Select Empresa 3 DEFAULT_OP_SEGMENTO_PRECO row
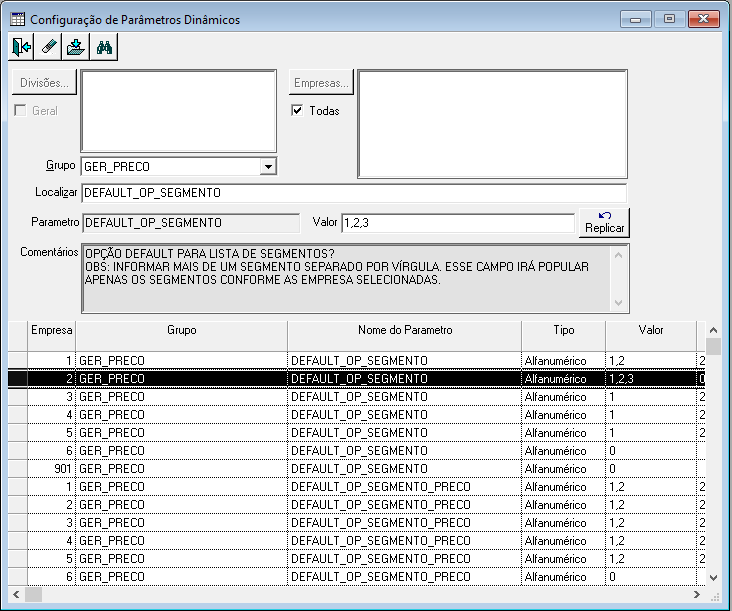Image resolution: width=732 pixels, height=611 pixels. coord(357,522)
